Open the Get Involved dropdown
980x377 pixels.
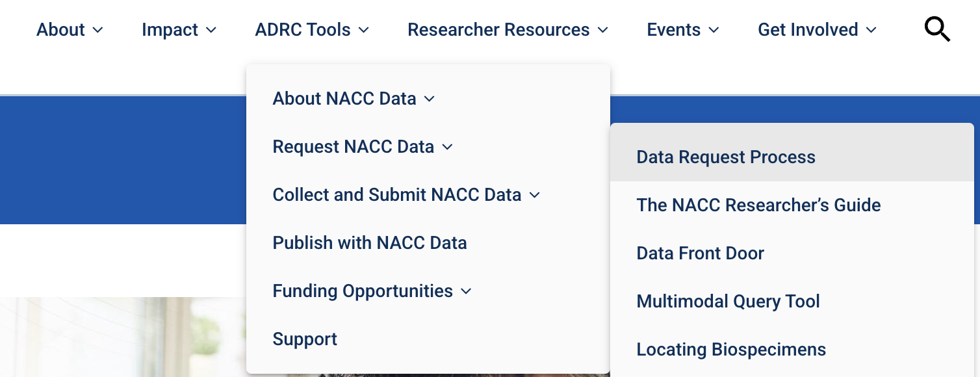pos(808,29)
